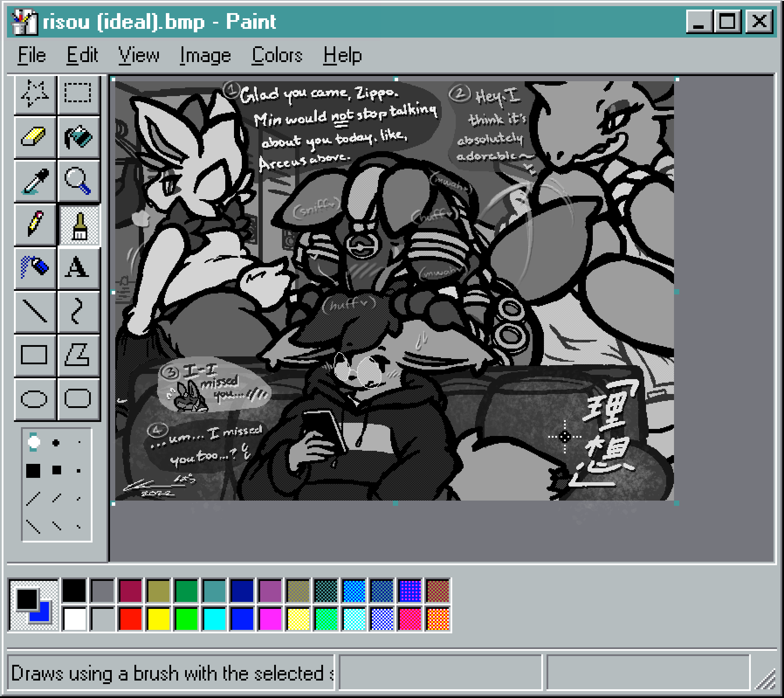The image size is (784, 698).
Task: Open the Edit menu
Action: tap(83, 55)
